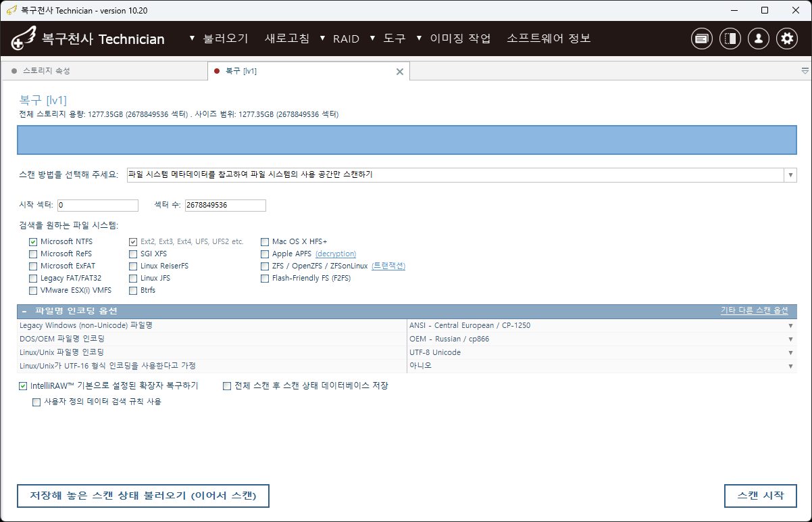Open the 도구 menu
Viewport: 812px width, 522px height.
(x=395, y=39)
